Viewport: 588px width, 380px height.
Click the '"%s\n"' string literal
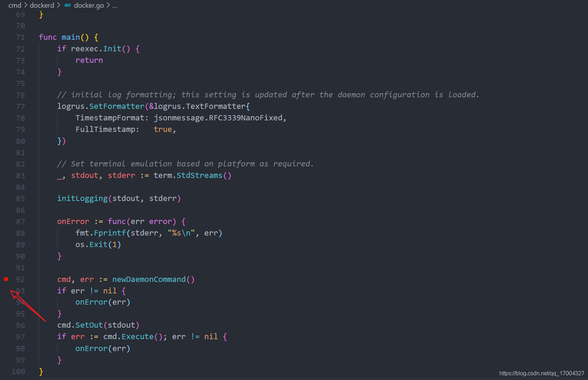[181, 233]
